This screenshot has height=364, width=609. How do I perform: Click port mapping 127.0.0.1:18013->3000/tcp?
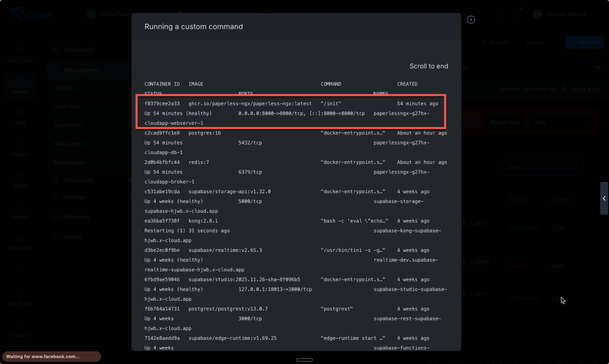pyautogui.click(x=275, y=290)
